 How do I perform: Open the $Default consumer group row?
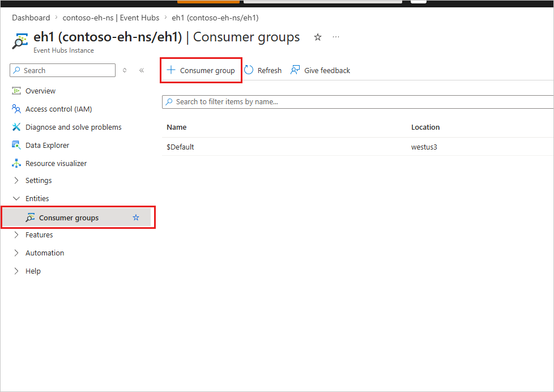[357, 147]
